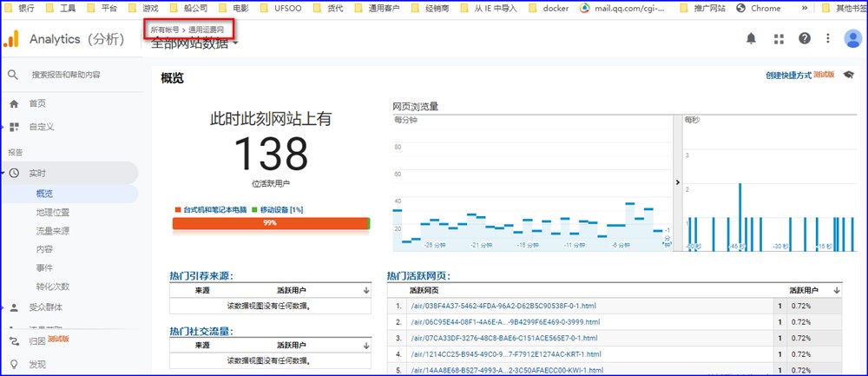Viewport: 868px width, 376px height.
Task: Open the Chrome bookmark
Action: click(759, 9)
